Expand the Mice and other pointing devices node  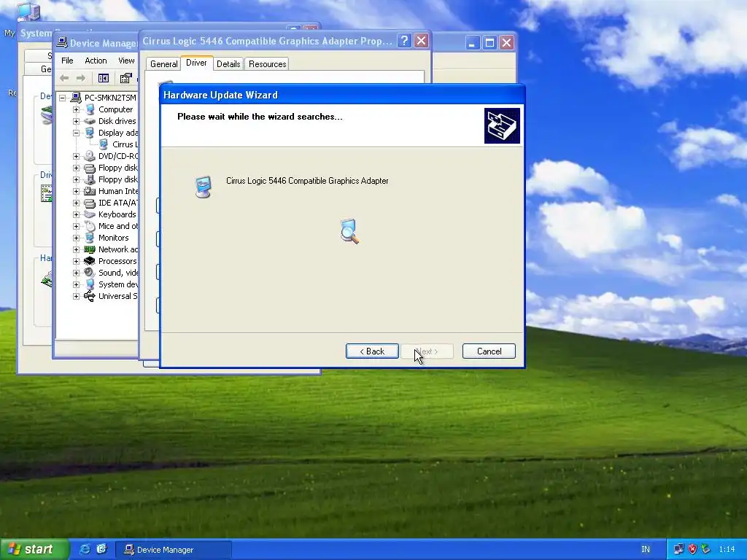76,226
